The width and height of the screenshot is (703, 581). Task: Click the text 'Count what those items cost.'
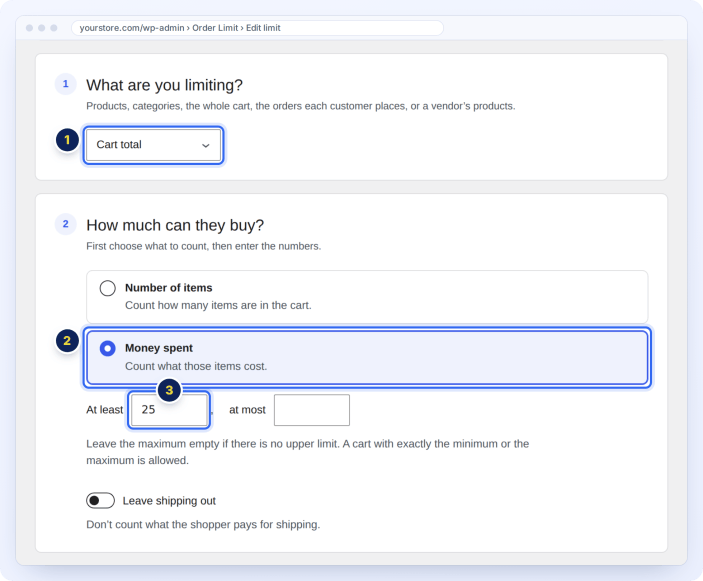[x=196, y=366]
